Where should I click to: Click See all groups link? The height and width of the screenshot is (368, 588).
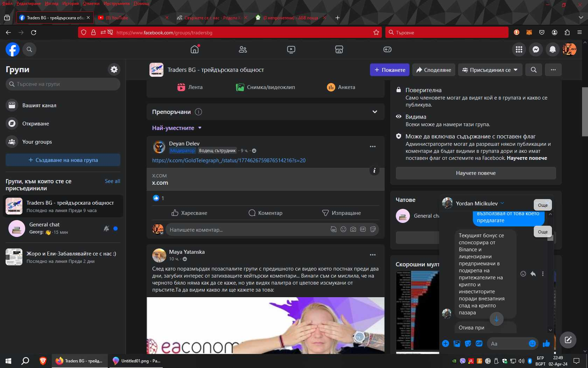click(112, 181)
